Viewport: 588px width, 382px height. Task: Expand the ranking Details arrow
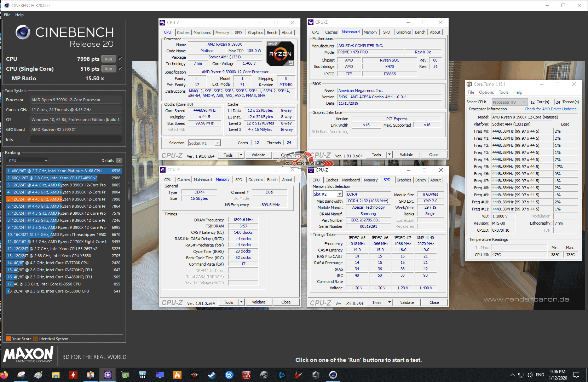[x=119, y=161]
